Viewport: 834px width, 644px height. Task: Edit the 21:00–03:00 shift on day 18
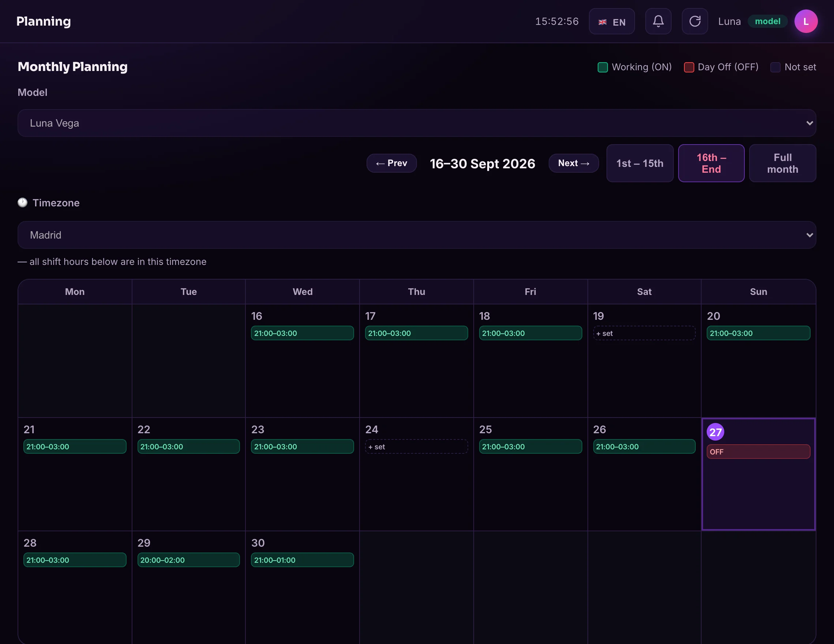point(530,333)
